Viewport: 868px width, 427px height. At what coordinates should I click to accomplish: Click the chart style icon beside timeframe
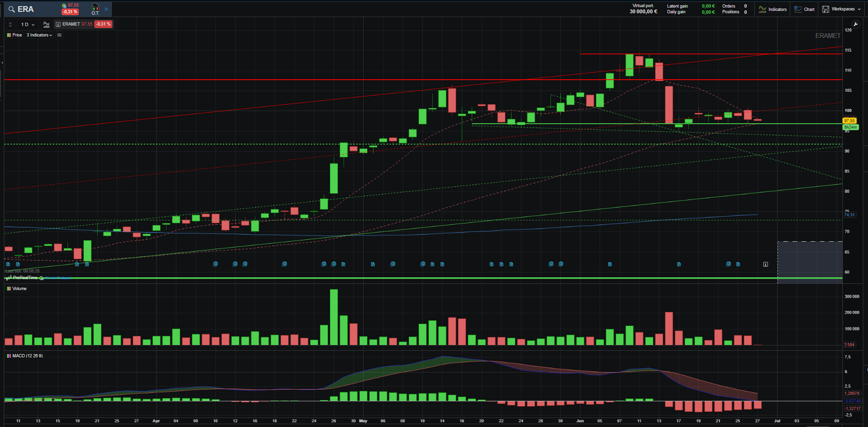(x=46, y=24)
